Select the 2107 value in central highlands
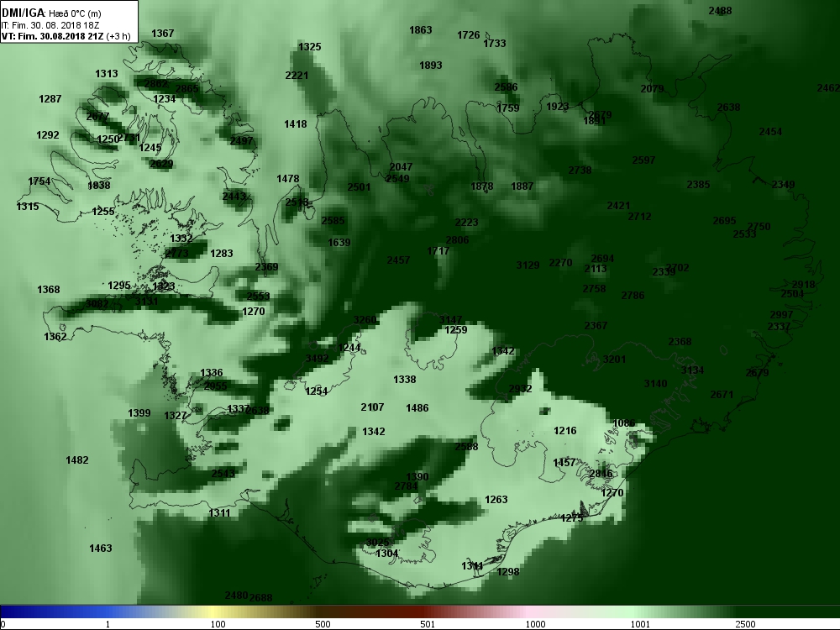The width and height of the screenshot is (840, 630). pyautogui.click(x=372, y=407)
